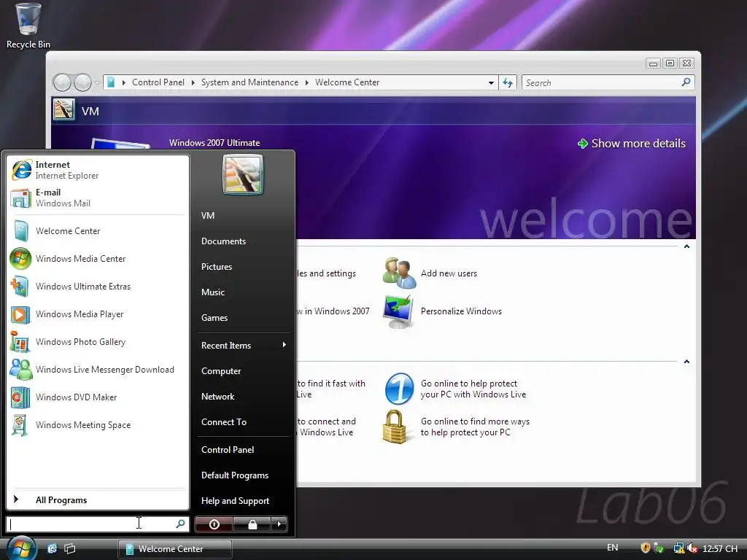Open recent pages dropdown arrow
The width and height of the screenshot is (747, 560).
click(x=97, y=83)
